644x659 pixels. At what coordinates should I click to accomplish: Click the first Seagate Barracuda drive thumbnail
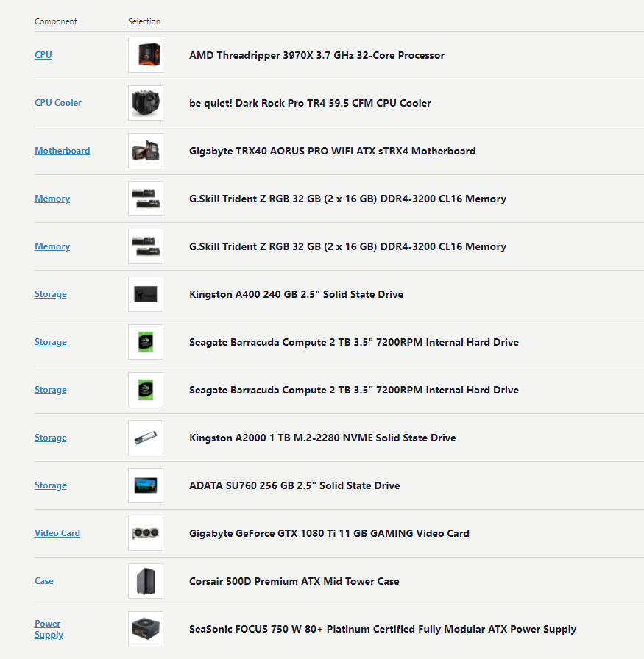click(x=145, y=342)
